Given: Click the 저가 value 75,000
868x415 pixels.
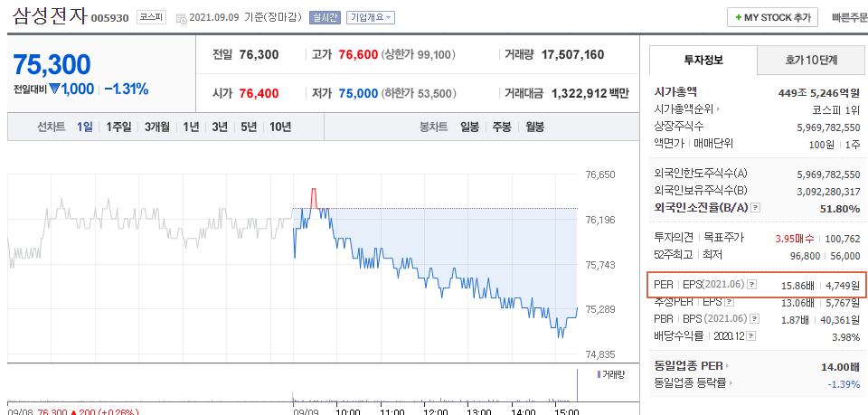Looking at the screenshot, I should (x=358, y=93).
